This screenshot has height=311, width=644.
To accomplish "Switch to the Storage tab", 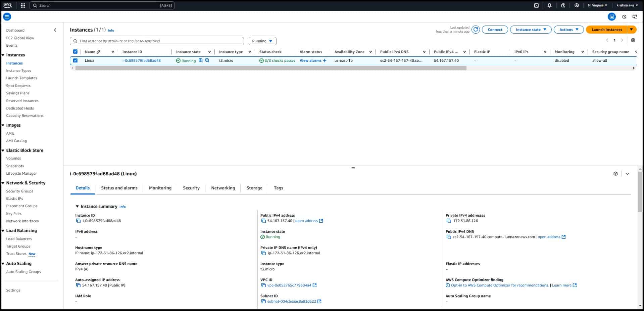I will pyautogui.click(x=254, y=188).
